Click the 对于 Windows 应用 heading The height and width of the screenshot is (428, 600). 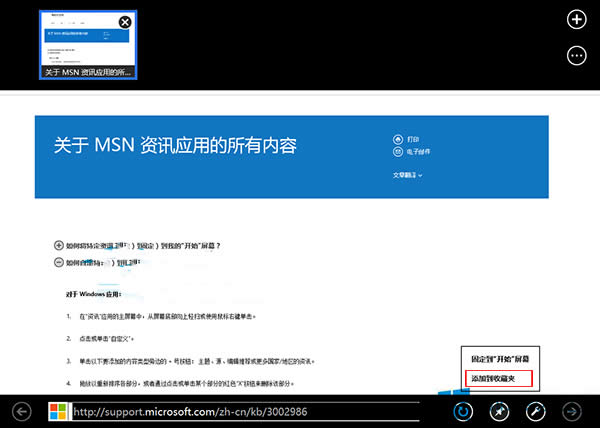[94, 294]
